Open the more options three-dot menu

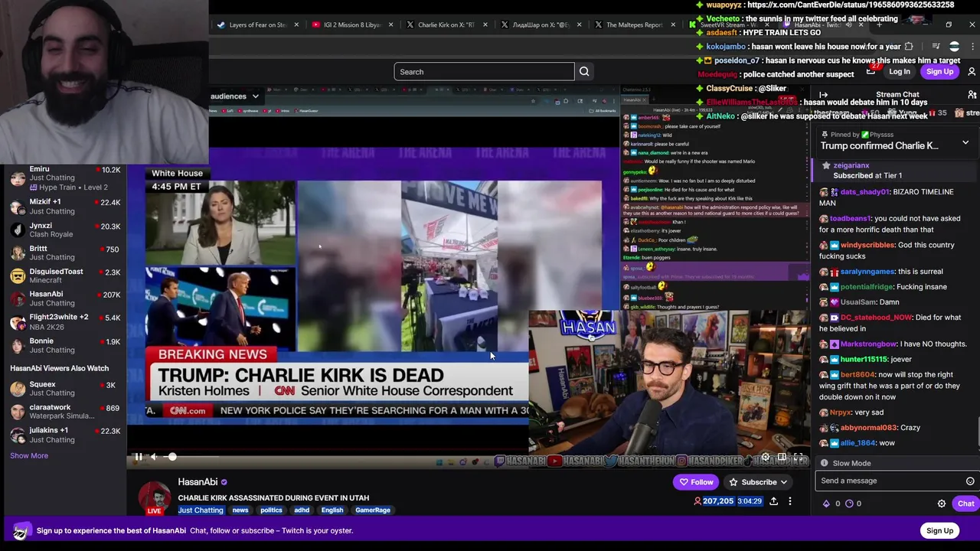point(790,501)
